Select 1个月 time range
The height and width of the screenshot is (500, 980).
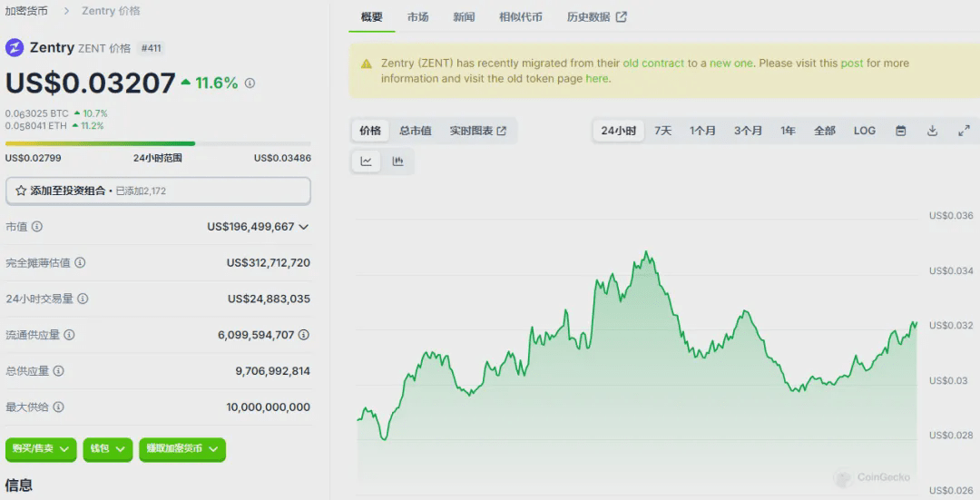tap(702, 131)
